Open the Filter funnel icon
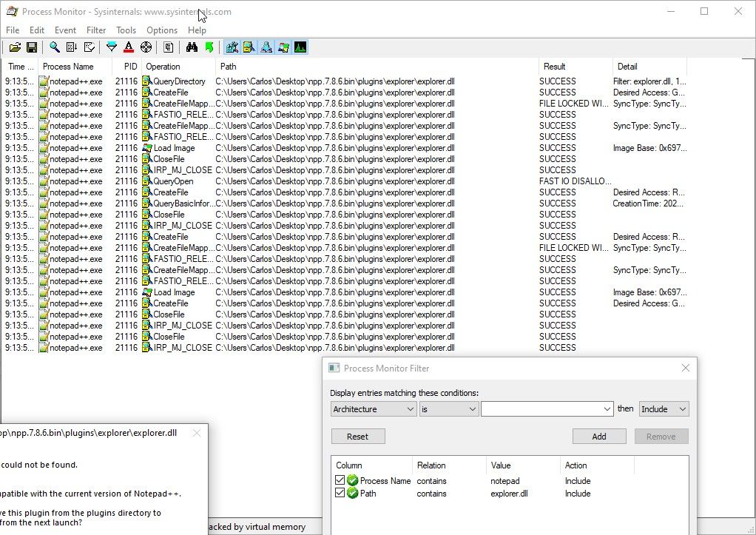Image resolution: width=756 pixels, height=535 pixels. point(112,47)
